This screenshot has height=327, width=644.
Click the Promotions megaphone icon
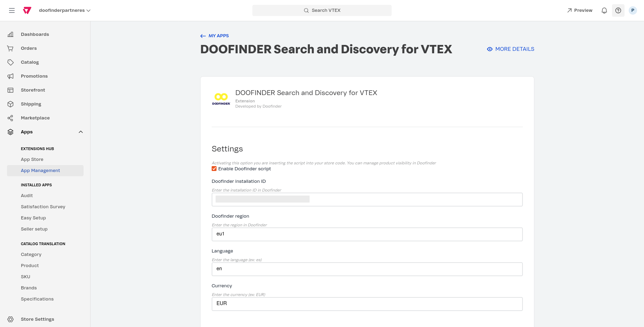tap(10, 76)
